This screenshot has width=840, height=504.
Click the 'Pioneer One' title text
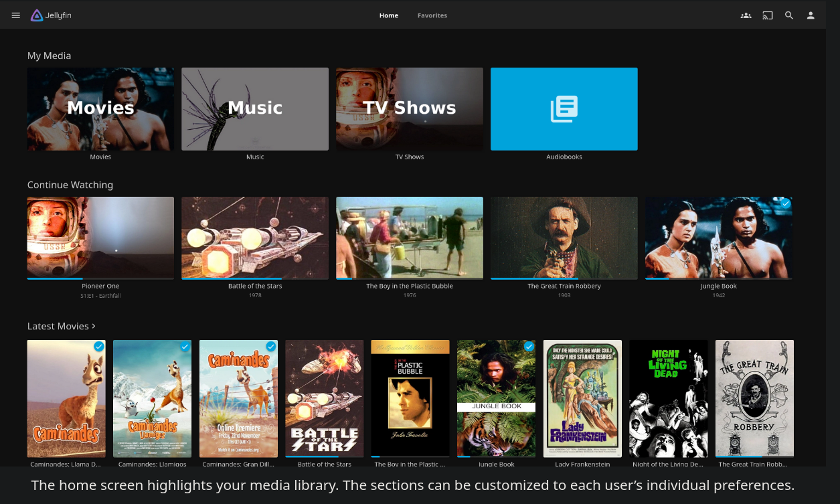click(x=100, y=286)
